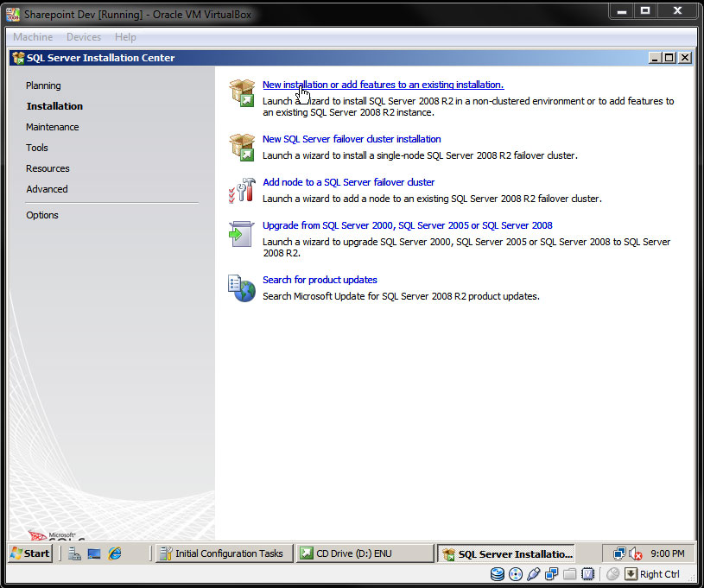The width and height of the screenshot is (704, 588).
Task: Open Upgrade from SQL Server 2000 link
Action: tap(407, 225)
